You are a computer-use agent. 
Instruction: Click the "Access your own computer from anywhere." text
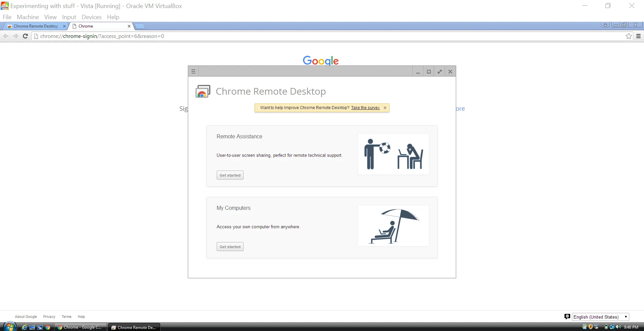(x=258, y=227)
